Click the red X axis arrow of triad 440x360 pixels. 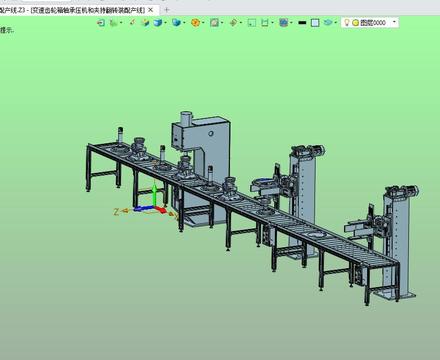coord(161,209)
